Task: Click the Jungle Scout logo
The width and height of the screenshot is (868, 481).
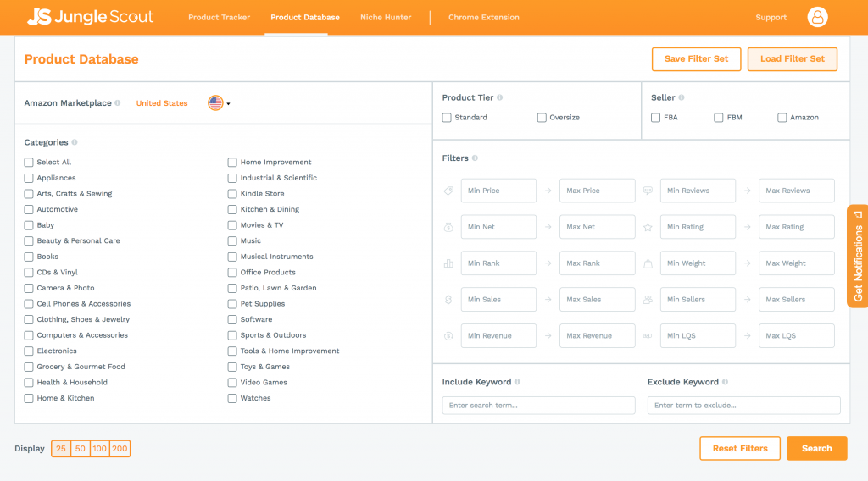Action: click(90, 17)
